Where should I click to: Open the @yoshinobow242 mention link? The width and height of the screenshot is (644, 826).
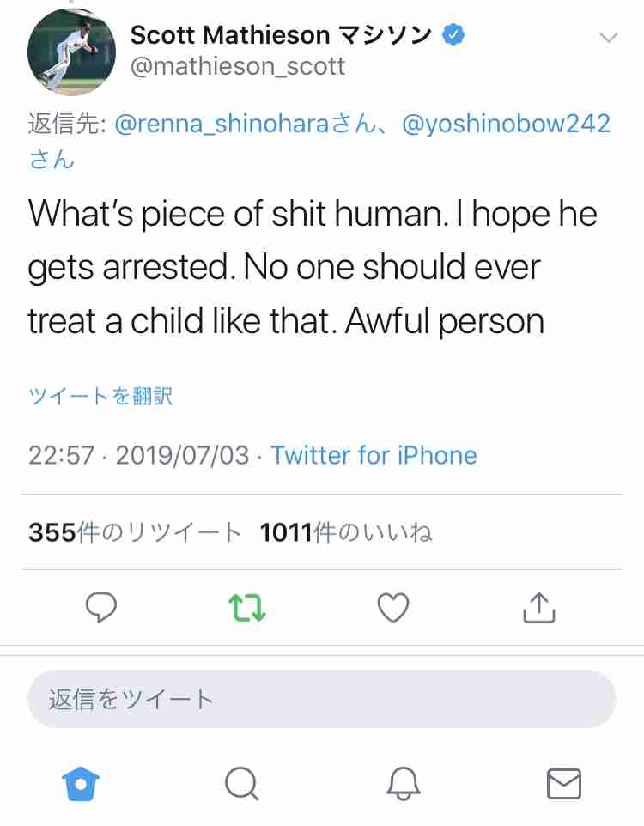506,124
